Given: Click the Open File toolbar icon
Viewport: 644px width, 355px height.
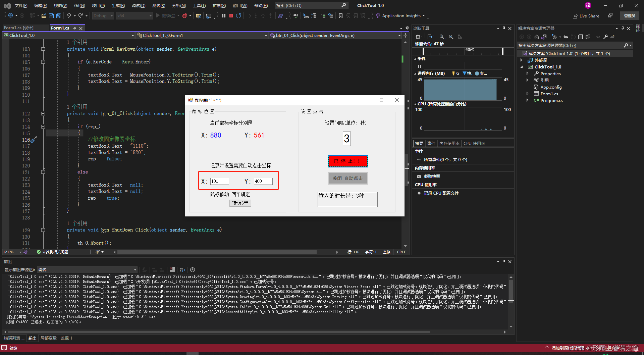Looking at the screenshot, I should tap(44, 16).
